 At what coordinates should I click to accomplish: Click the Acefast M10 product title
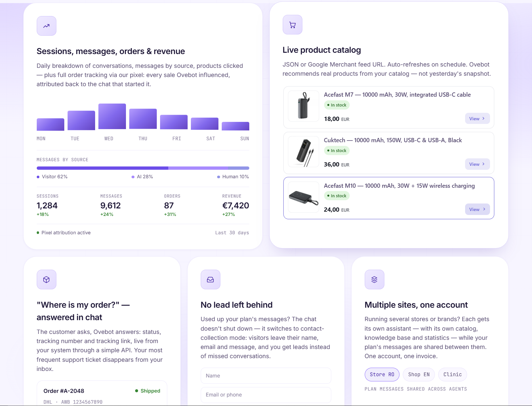coord(399,186)
